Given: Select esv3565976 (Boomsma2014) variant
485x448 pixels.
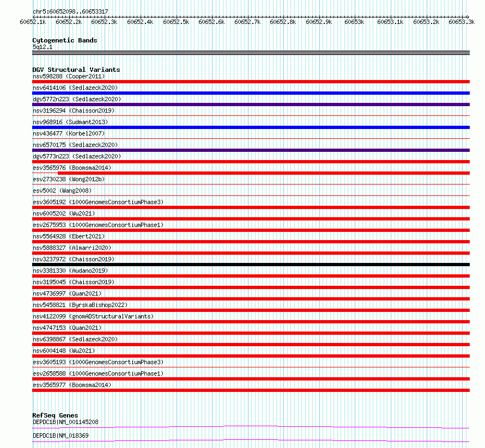Looking at the screenshot, I should coord(72,168).
